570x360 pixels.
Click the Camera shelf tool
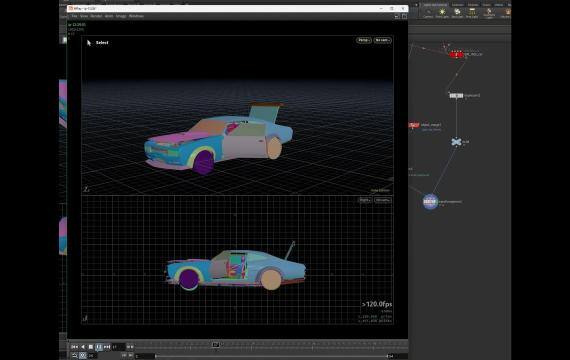tap(428, 13)
